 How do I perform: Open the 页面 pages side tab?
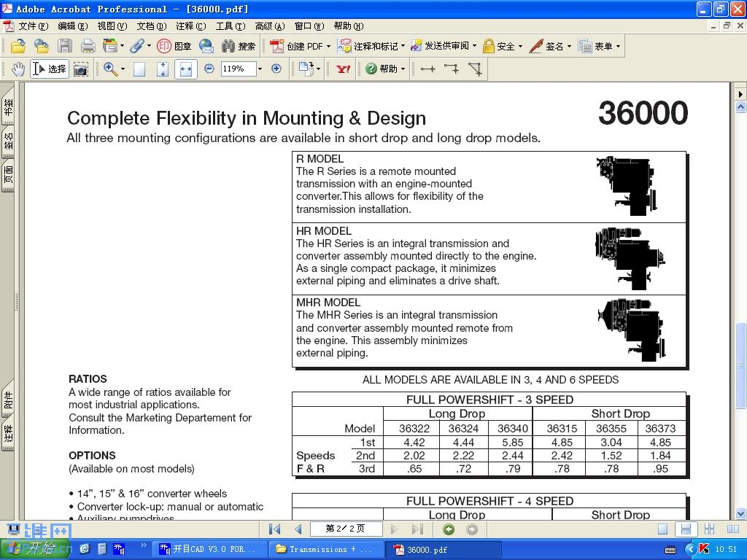point(8,175)
